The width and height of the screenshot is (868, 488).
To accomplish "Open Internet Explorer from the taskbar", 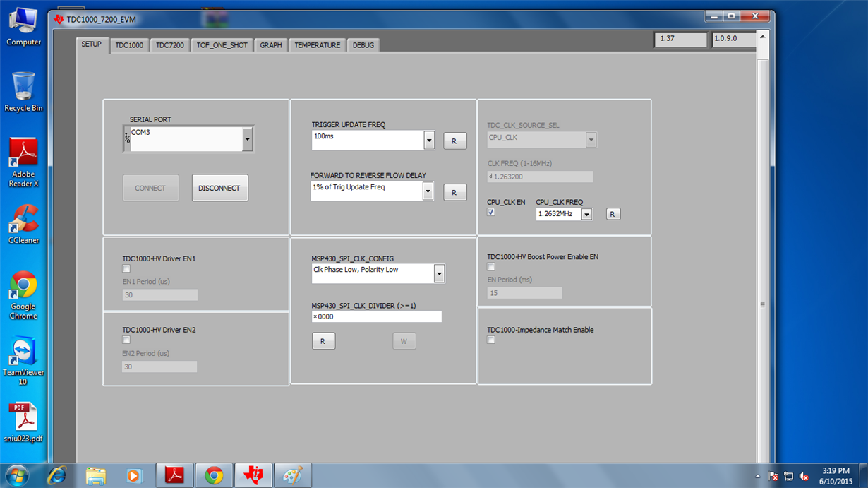I will [x=56, y=476].
